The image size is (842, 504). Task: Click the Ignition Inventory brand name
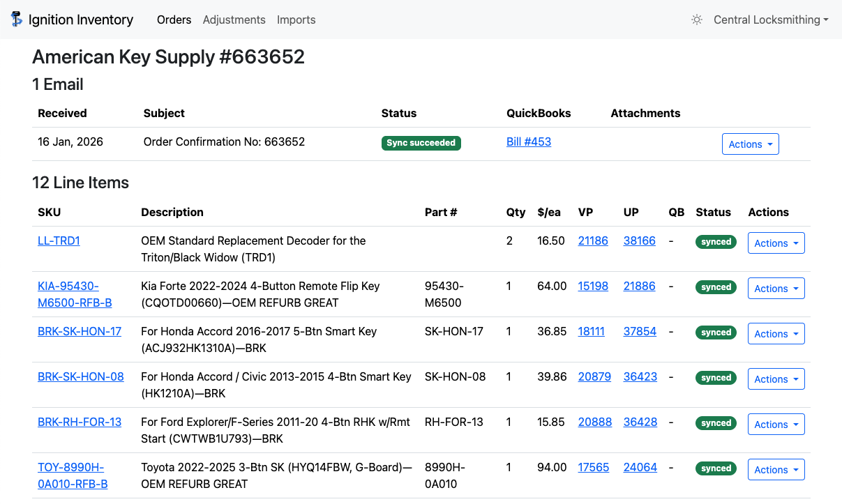coord(81,20)
